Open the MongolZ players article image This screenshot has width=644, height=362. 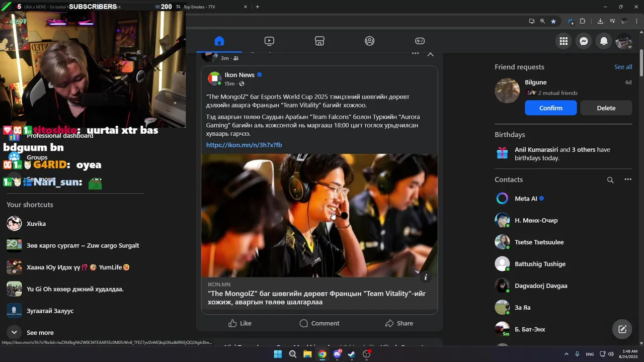(x=319, y=215)
